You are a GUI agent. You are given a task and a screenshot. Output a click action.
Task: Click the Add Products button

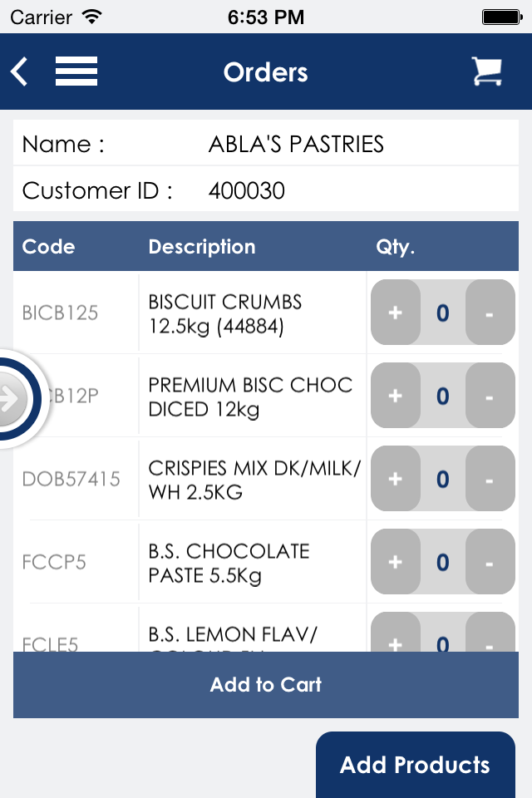[x=416, y=765]
